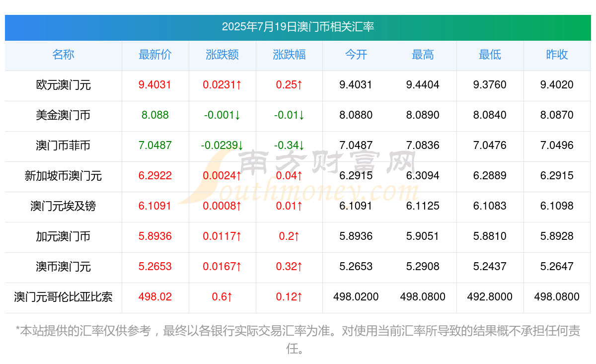
Task: Select the 名称 column header
Action: tap(64, 55)
